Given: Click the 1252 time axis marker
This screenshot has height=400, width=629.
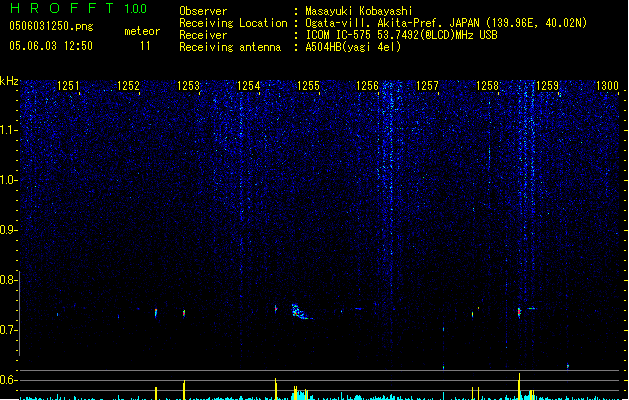Looking at the screenshot, I should 128,86.
